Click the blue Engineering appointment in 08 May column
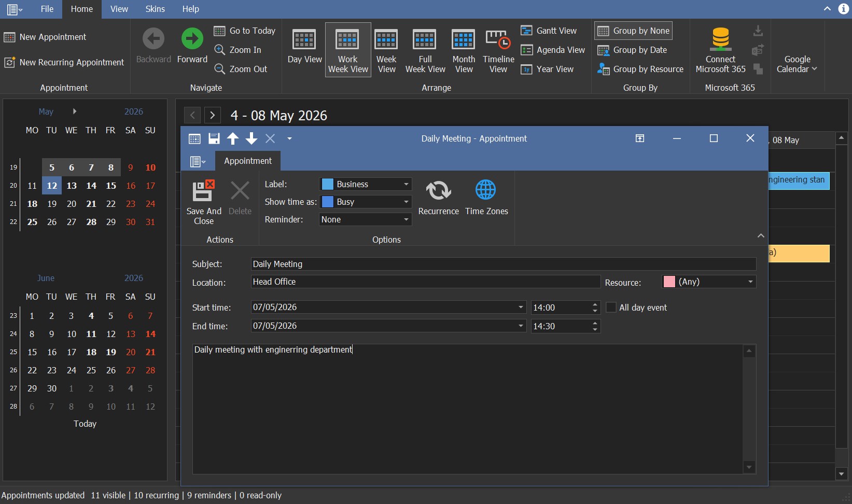The image size is (852, 504). pos(799,180)
